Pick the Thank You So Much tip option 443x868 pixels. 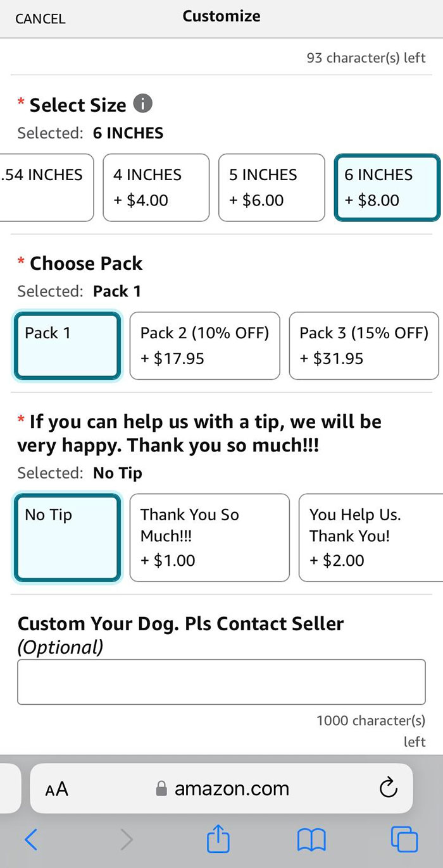click(210, 537)
